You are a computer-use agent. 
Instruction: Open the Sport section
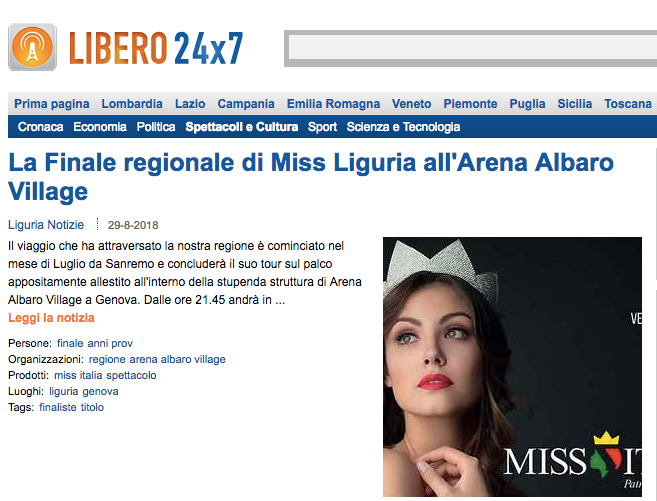[322, 127]
